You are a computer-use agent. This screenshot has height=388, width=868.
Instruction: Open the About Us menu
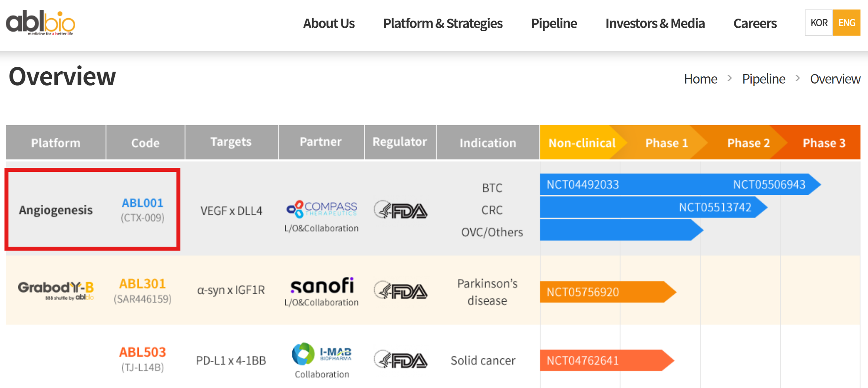(x=329, y=23)
